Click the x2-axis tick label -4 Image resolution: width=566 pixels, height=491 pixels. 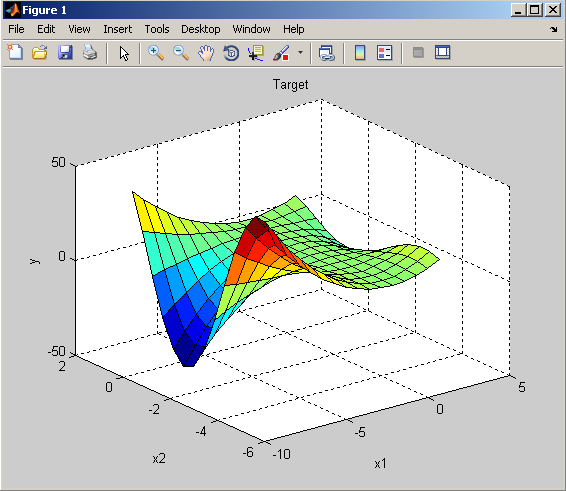tap(201, 431)
